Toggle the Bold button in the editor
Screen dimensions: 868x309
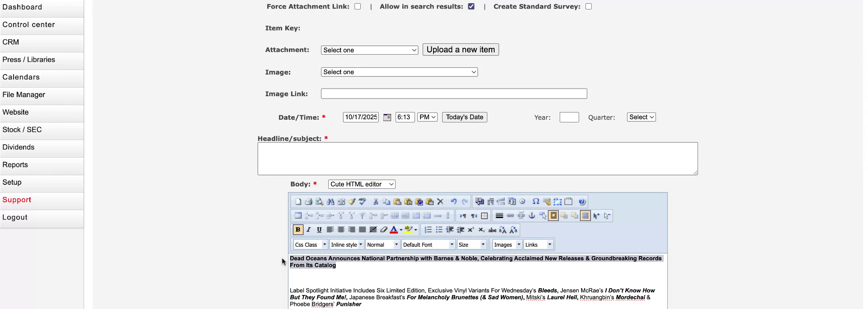(x=298, y=230)
